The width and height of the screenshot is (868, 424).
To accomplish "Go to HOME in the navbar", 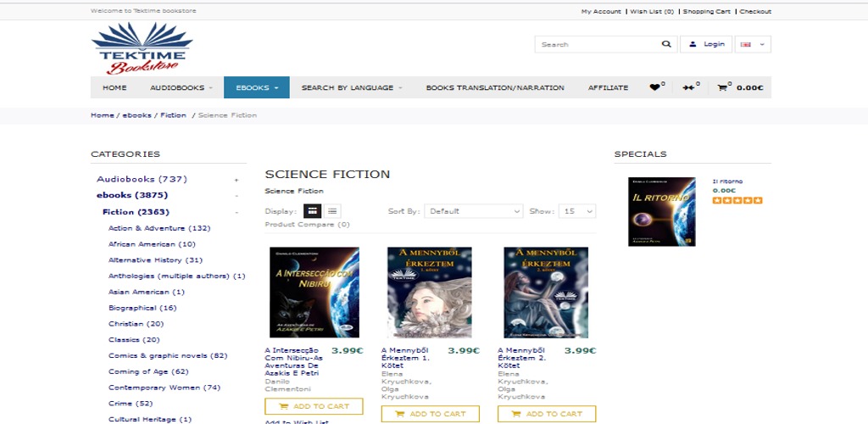I will click(114, 87).
